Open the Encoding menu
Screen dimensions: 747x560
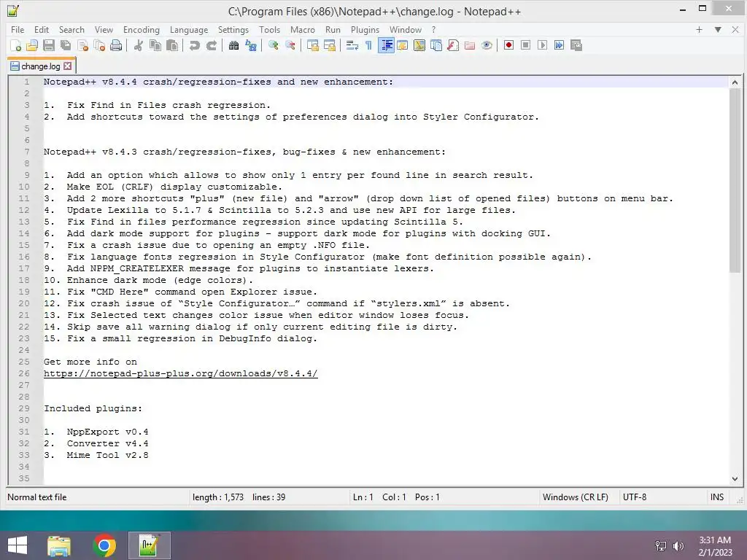point(141,29)
